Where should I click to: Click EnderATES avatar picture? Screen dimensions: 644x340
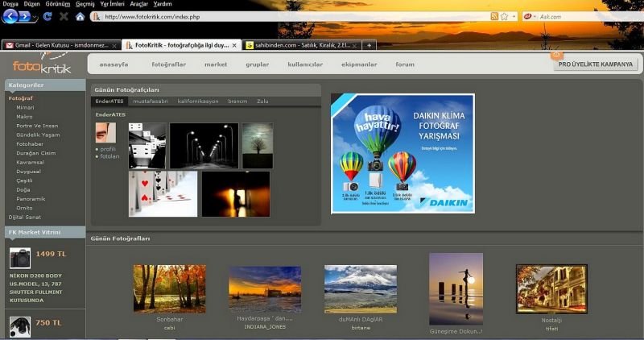tap(105, 132)
